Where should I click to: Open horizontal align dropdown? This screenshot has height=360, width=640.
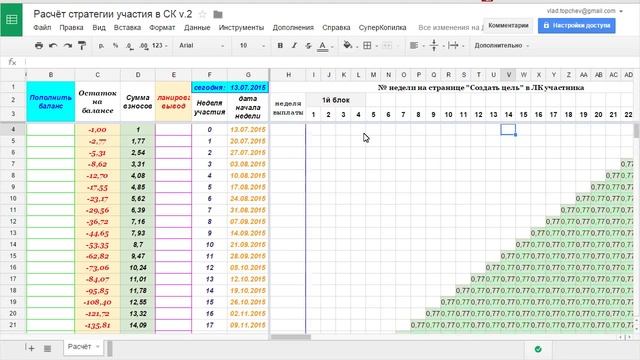click(416, 46)
